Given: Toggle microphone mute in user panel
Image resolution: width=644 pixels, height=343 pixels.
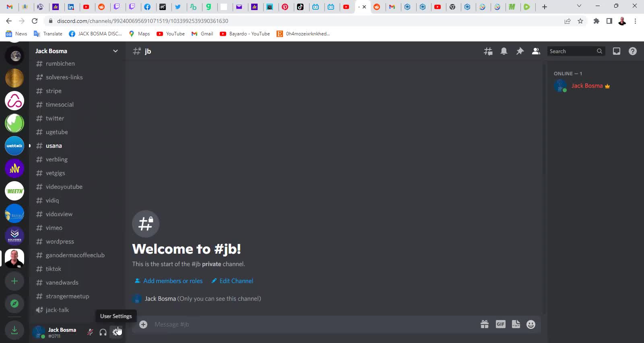Looking at the screenshot, I should pos(90,332).
